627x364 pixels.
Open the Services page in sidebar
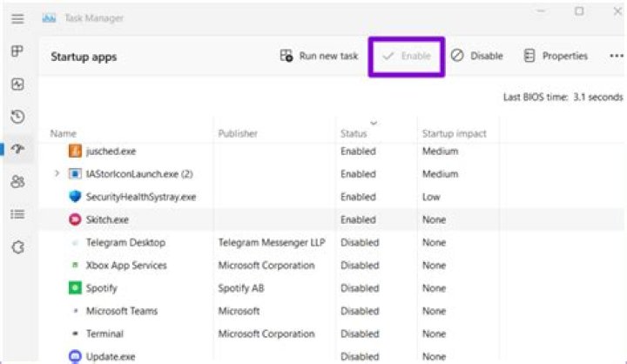click(17, 247)
